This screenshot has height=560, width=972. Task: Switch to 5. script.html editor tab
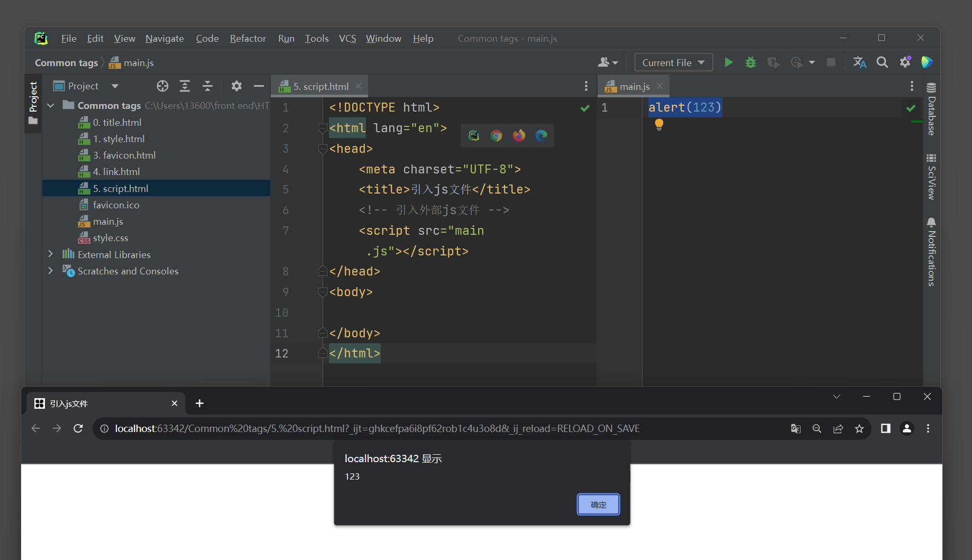(x=320, y=86)
